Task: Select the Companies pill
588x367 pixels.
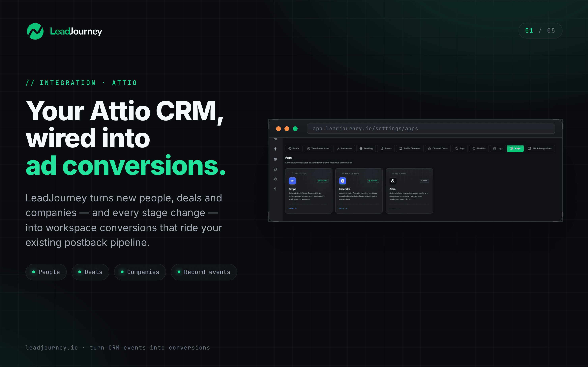Action: 140,272
